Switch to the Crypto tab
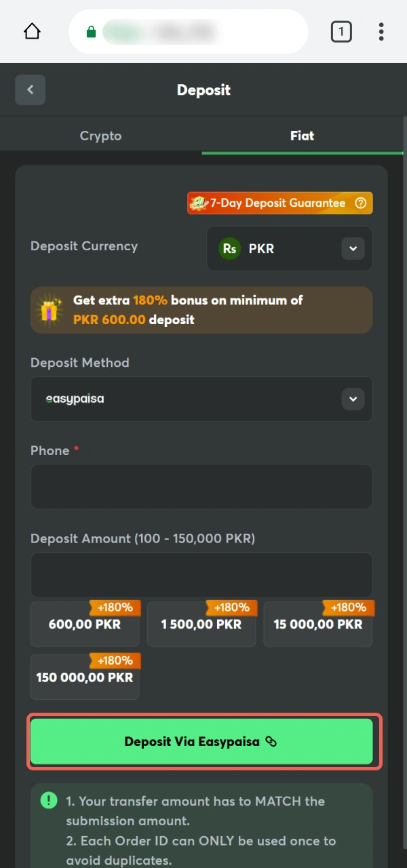407x868 pixels. (x=100, y=135)
